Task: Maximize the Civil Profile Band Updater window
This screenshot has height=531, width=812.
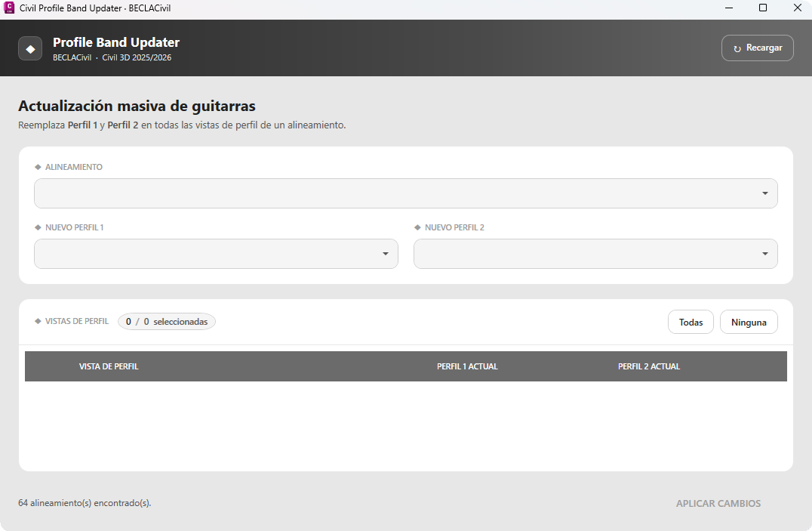Action: coord(763,8)
